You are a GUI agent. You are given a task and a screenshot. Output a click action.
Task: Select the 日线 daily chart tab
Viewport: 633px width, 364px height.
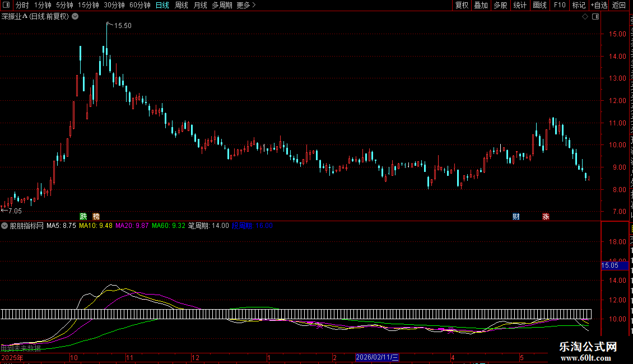pyautogui.click(x=162, y=5)
